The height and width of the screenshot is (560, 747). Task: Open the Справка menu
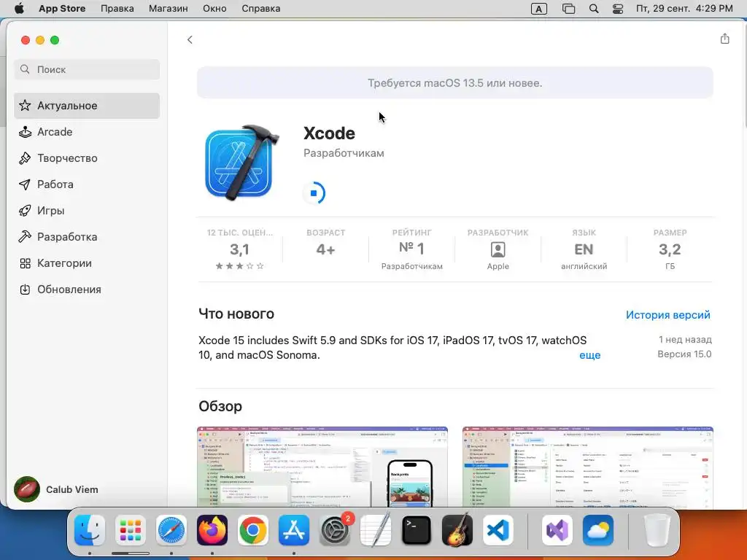click(260, 9)
